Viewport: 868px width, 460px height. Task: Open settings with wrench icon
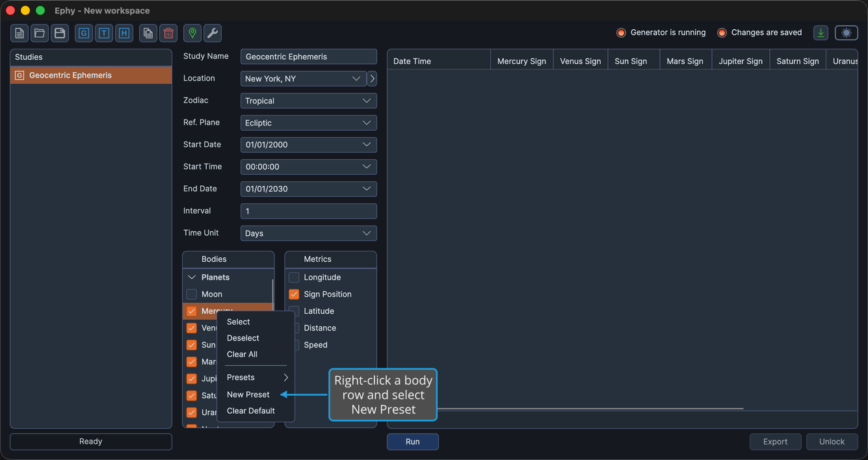(x=213, y=33)
